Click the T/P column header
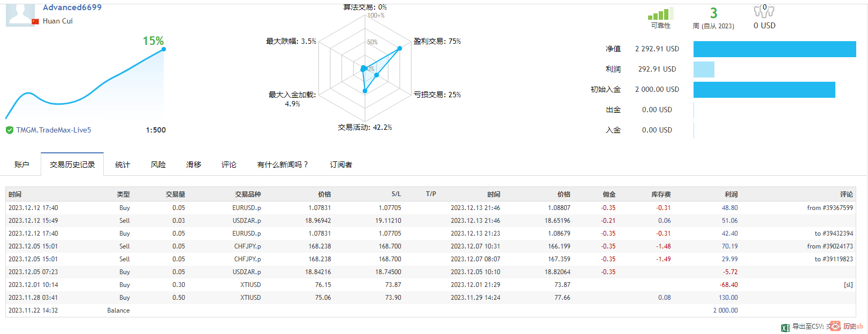868x334 pixels. point(431,194)
